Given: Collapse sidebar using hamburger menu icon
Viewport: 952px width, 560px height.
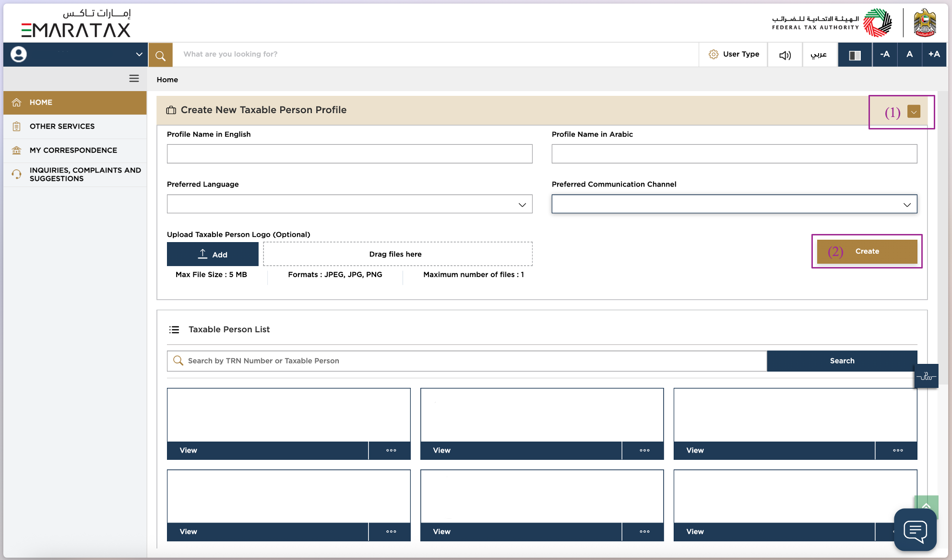Looking at the screenshot, I should [134, 78].
